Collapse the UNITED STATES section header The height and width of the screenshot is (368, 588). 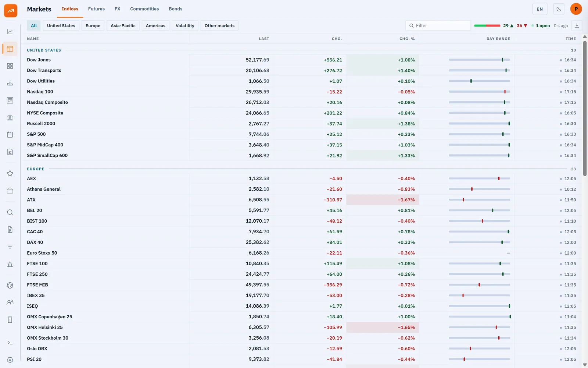(x=44, y=50)
